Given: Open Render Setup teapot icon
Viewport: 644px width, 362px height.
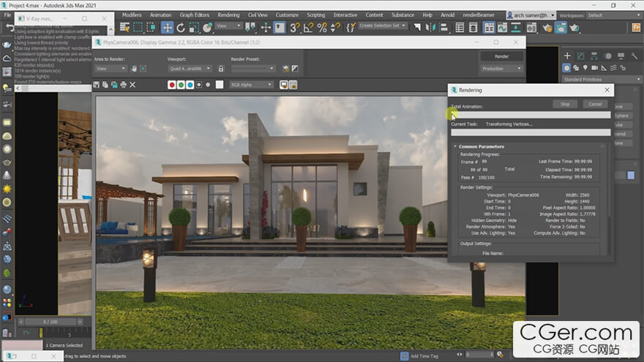Looking at the screenshot, I should pos(547,28).
